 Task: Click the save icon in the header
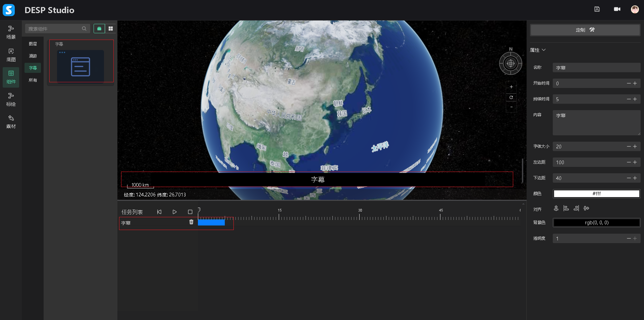(x=597, y=9)
